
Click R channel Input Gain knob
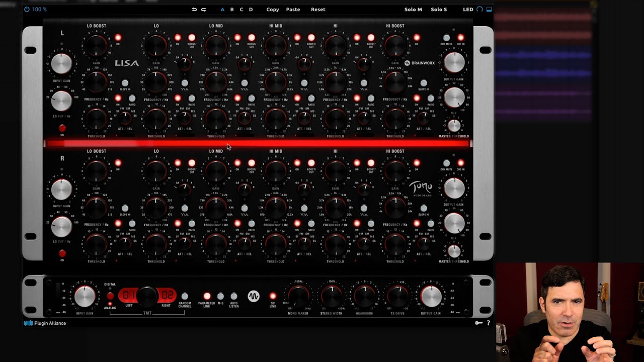pyautogui.click(x=61, y=189)
